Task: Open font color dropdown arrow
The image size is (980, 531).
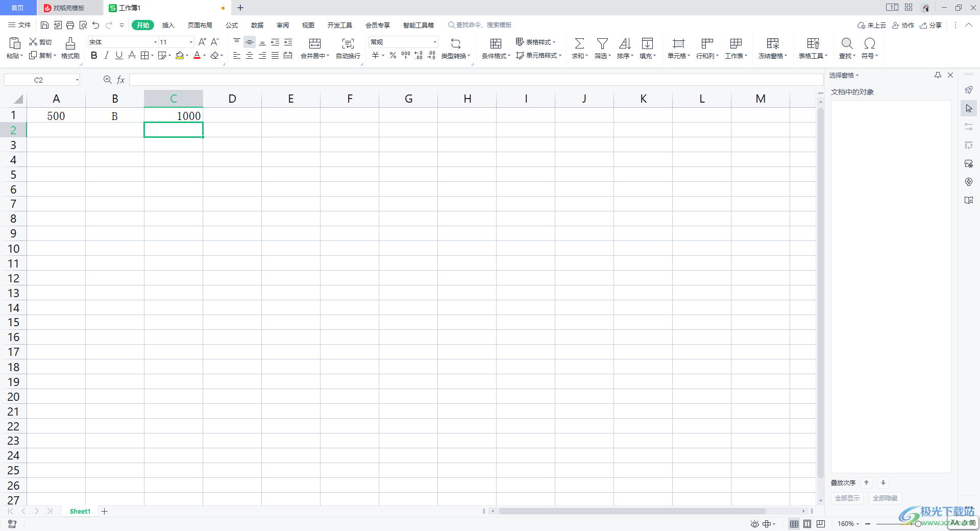Action: click(x=205, y=56)
